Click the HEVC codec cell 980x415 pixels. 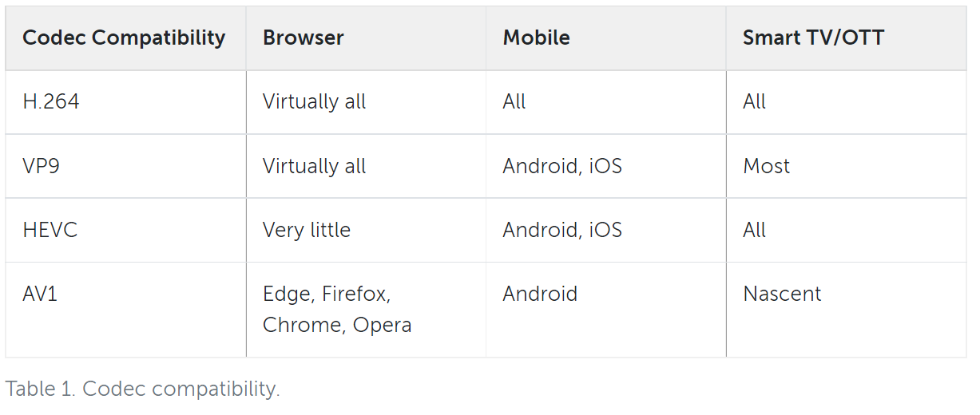125,230
